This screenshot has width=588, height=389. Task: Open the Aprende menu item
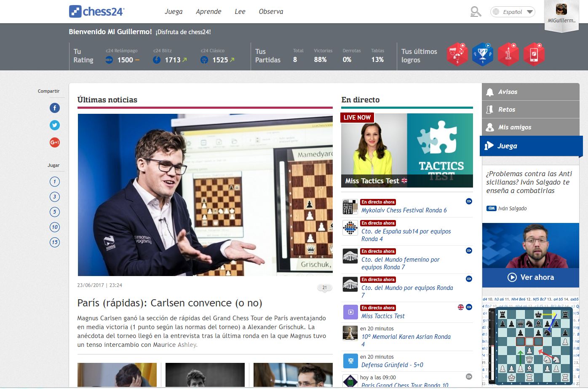(208, 12)
